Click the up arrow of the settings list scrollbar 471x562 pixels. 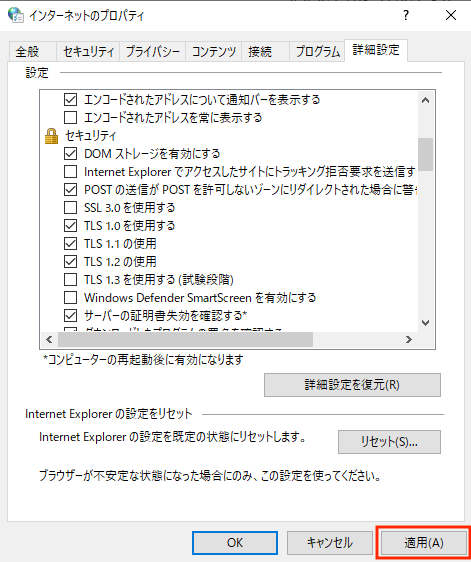(x=425, y=100)
